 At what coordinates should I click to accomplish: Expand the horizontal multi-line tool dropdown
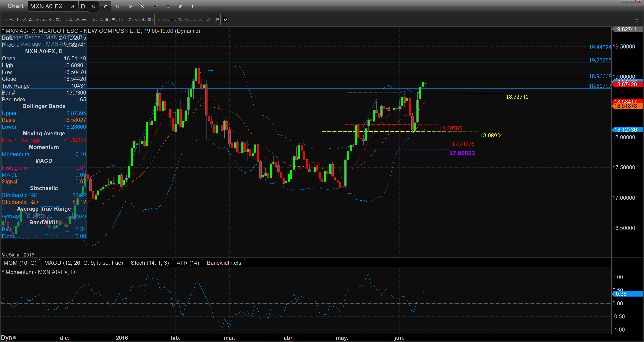click(x=109, y=21)
